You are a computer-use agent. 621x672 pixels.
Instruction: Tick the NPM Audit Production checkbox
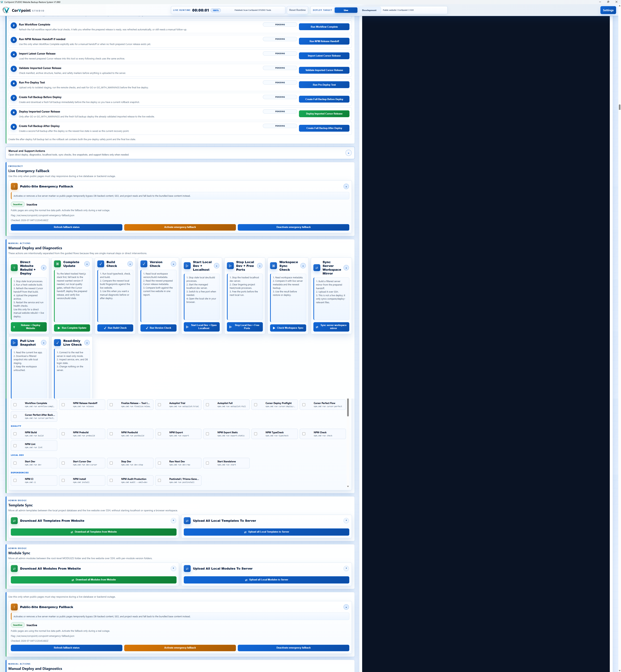point(111,480)
